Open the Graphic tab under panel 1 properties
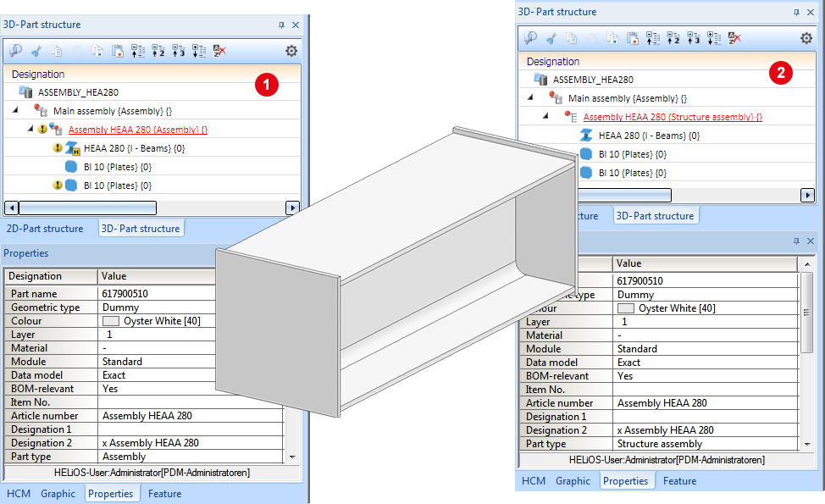825x504 pixels. (58, 494)
